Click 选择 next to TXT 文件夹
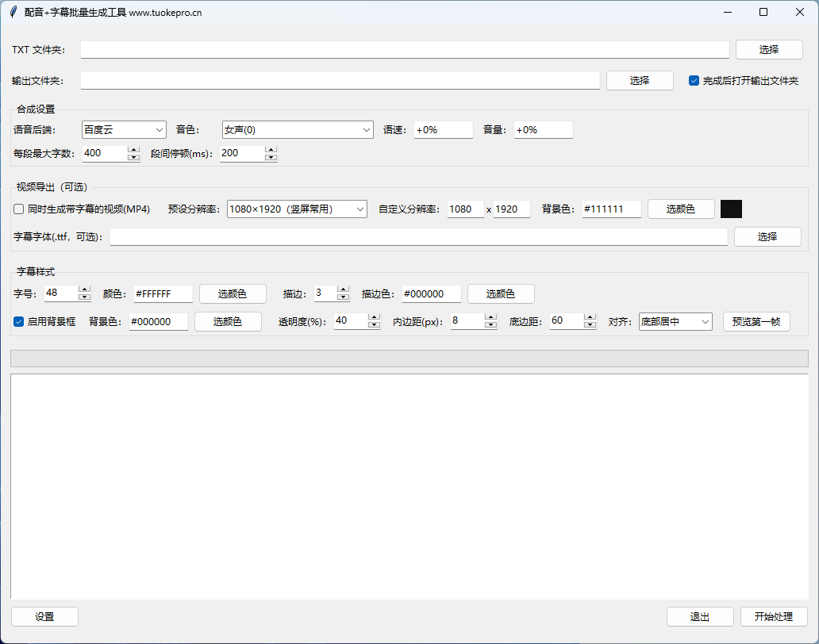Image resolution: width=819 pixels, height=644 pixels. [x=768, y=49]
